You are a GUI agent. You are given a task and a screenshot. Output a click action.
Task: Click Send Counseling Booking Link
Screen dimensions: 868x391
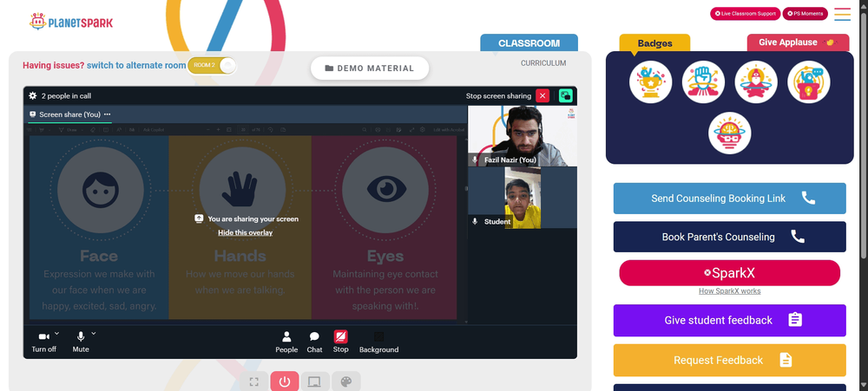coord(730,198)
